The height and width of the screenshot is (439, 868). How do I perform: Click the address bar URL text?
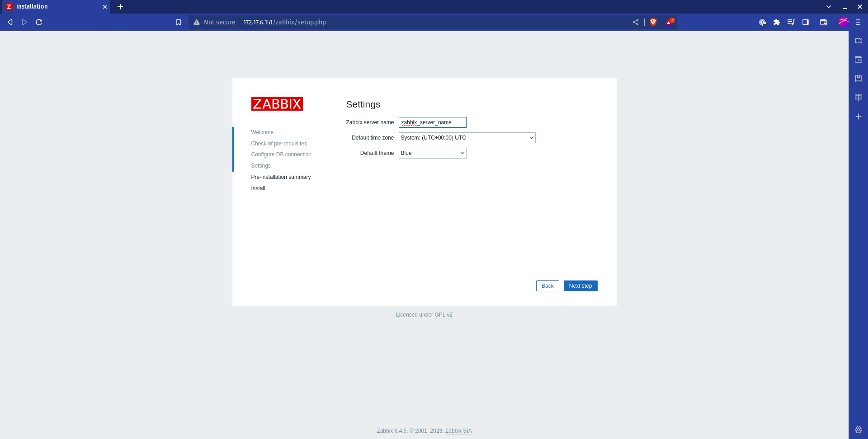(284, 22)
